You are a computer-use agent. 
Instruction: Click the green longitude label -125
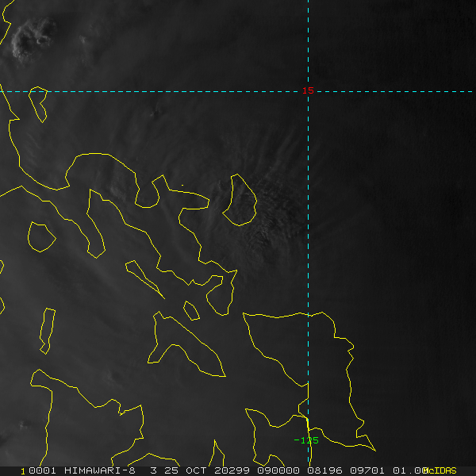(306, 440)
